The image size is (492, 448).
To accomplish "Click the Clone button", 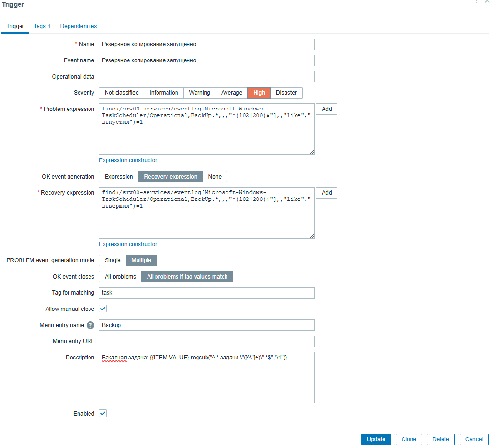I will [x=409, y=439].
